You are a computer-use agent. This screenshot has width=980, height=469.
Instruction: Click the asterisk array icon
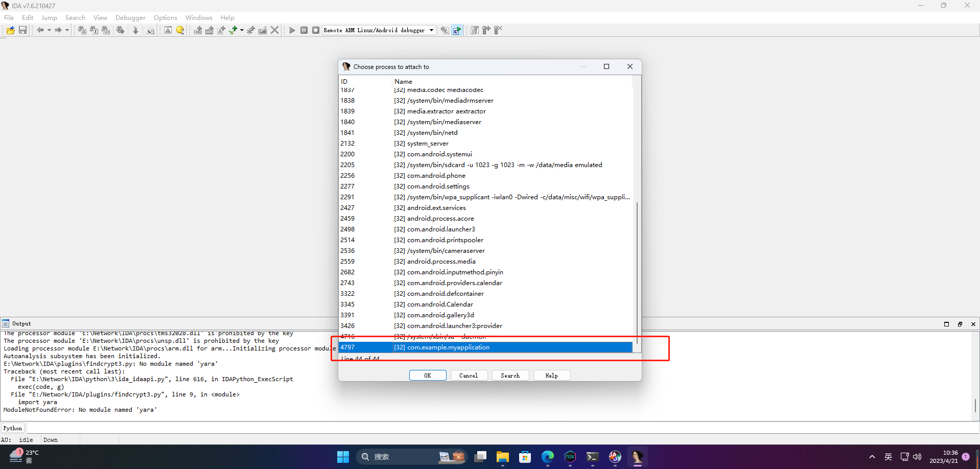[x=251, y=30]
